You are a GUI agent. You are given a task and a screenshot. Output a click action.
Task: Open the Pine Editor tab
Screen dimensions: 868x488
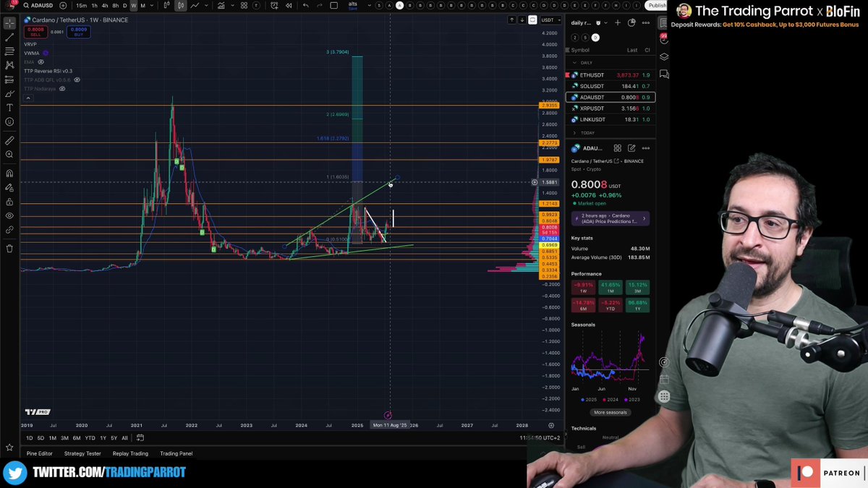tap(40, 453)
